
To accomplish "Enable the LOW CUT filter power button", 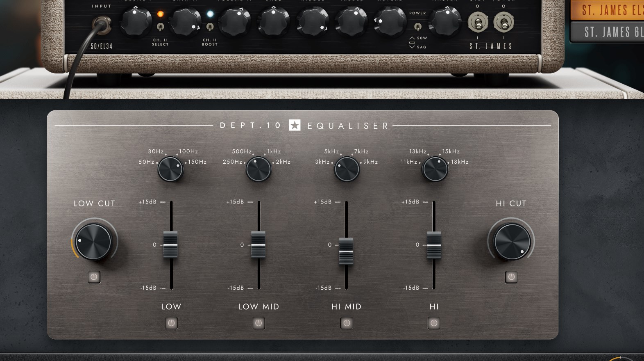I will click(94, 277).
